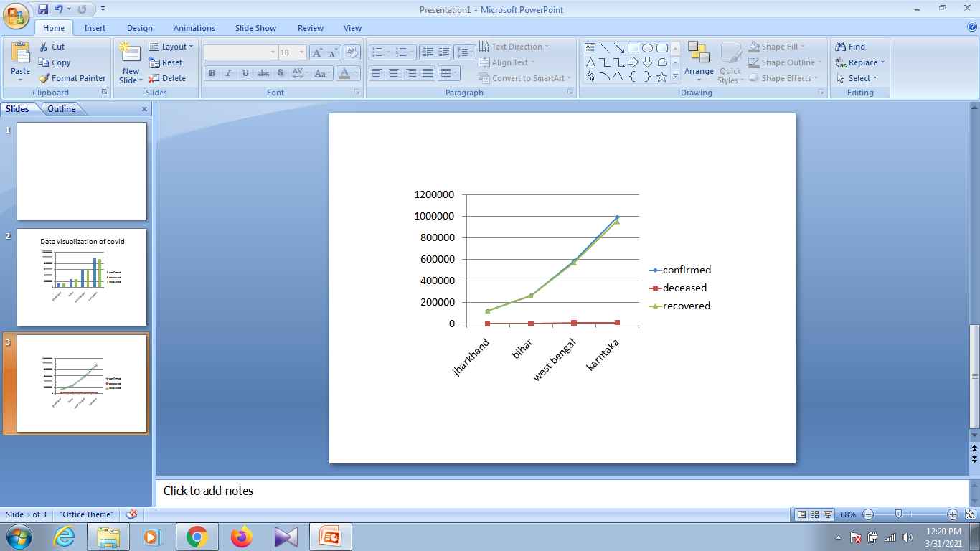Open the Select dropdown in Editing
Screen dimensions: 980x551
[857, 78]
